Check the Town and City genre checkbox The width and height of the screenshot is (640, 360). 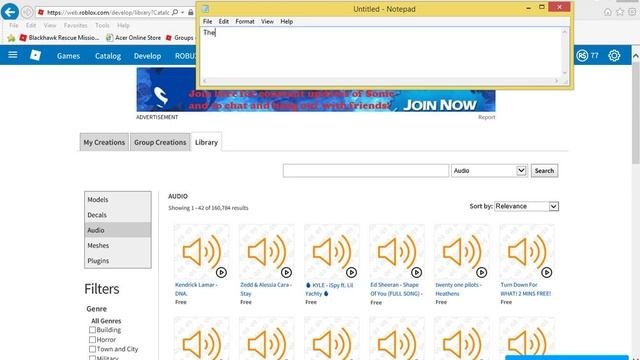tap(92, 349)
